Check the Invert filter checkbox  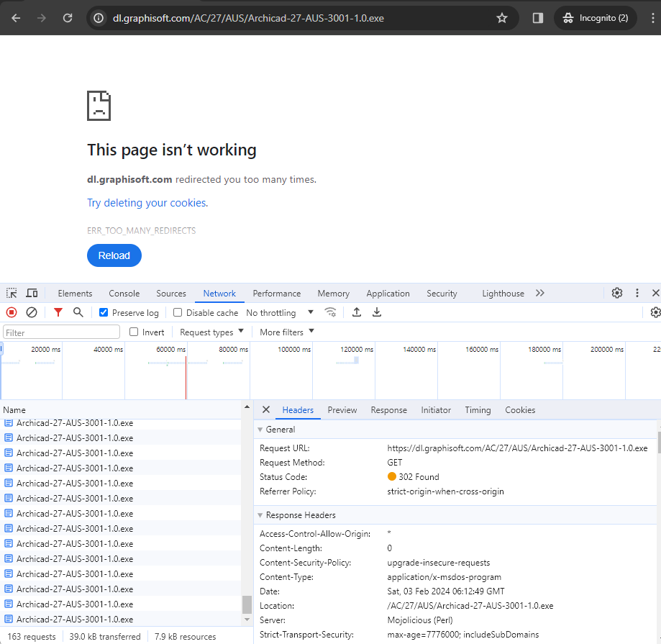134,332
